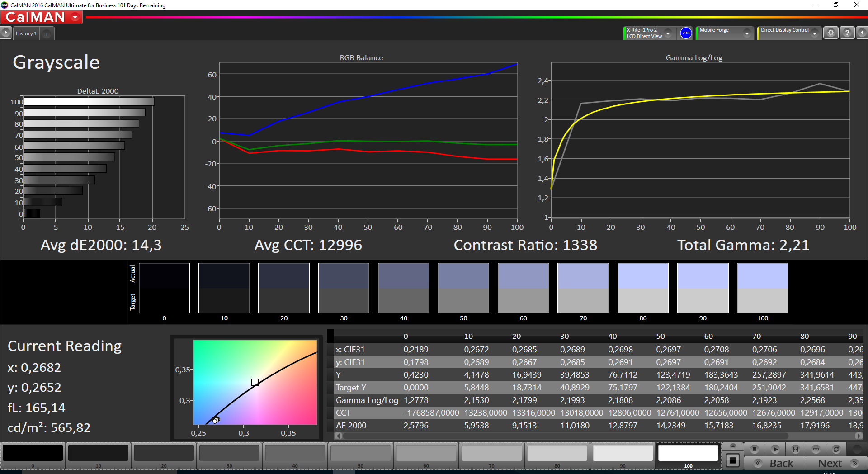The image size is (868, 474).
Task: Expand the left workflow panel arrow
Action: pyautogui.click(x=5, y=33)
